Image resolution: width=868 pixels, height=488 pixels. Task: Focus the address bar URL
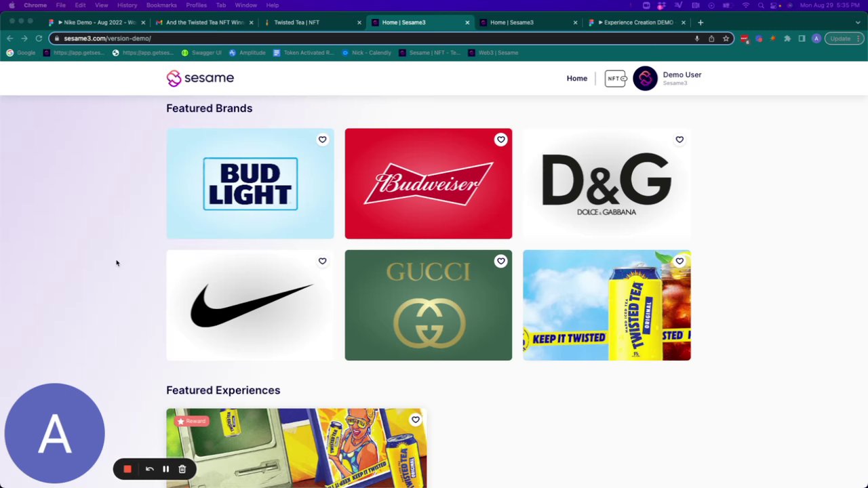click(x=107, y=39)
